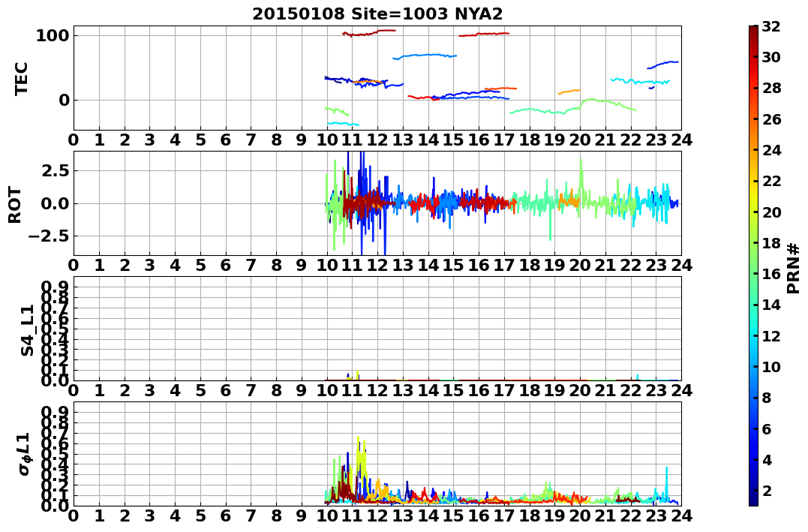
Task: Click colorbar tick label 4
Action: click(767, 459)
